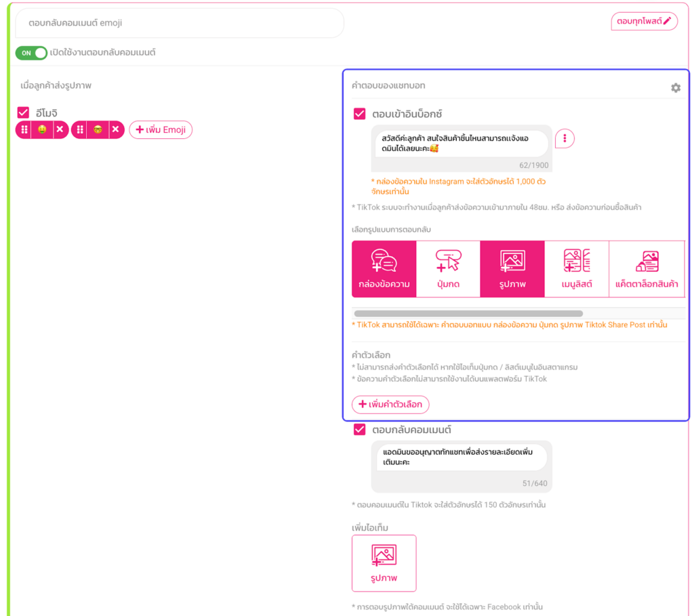This screenshot has width=694, height=616.
Task: Click the ตอบทุกโพสต์ edit button
Action: point(643,22)
